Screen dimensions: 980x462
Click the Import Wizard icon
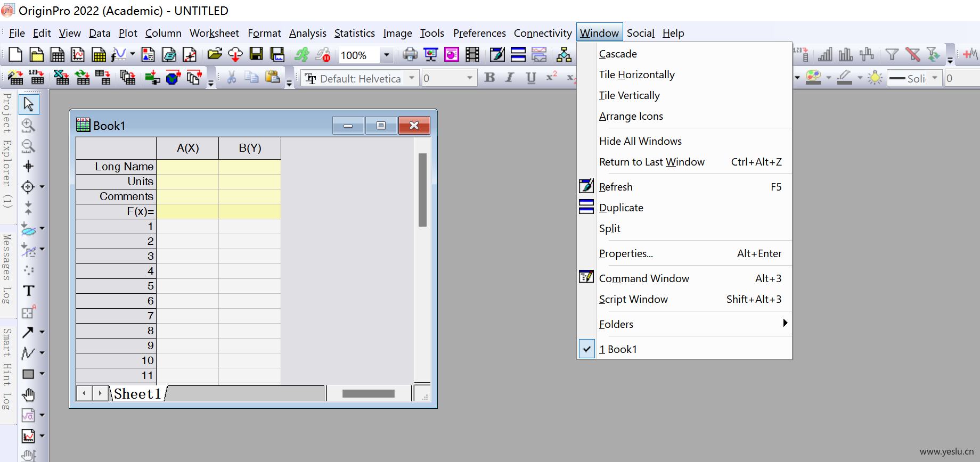click(15, 78)
